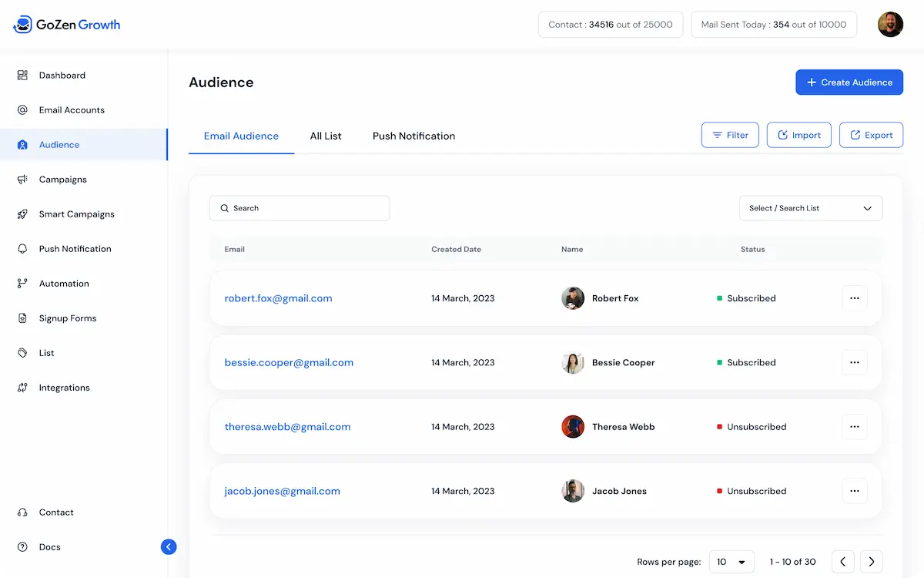
Task: Open Automation branch icon in sidebar
Action: click(x=22, y=284)
